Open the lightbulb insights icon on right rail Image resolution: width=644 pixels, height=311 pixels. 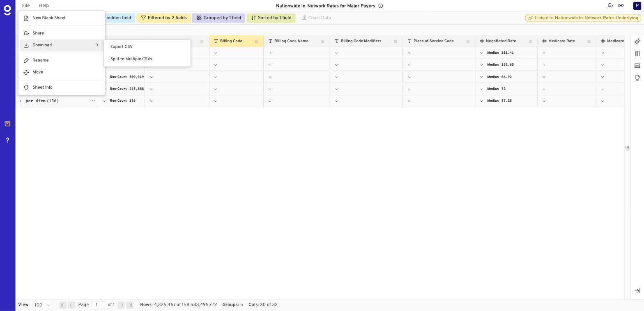(637, 78)
